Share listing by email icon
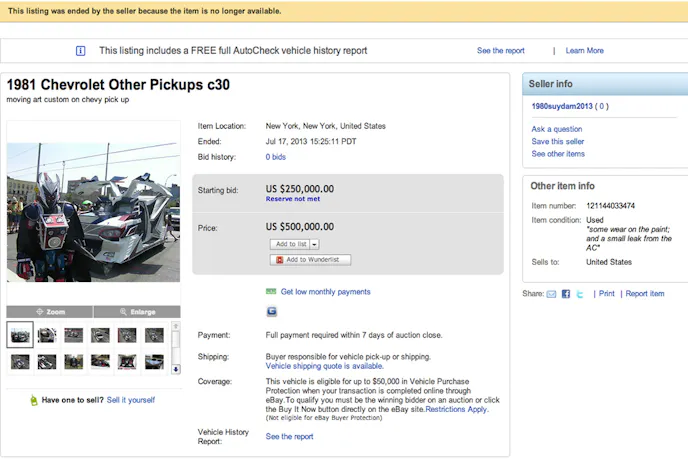 pos(551,294)
